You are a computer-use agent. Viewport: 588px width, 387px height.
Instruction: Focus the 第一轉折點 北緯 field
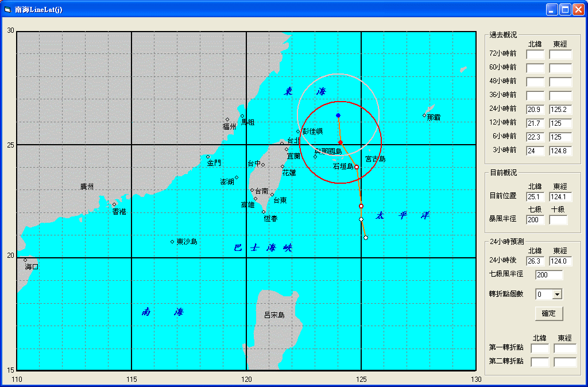tap(540, 349)
